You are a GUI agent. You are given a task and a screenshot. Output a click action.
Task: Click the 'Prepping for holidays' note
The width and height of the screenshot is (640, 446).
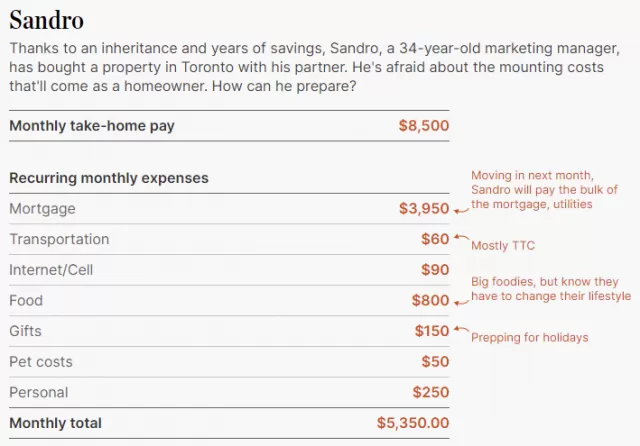point(530,337)
